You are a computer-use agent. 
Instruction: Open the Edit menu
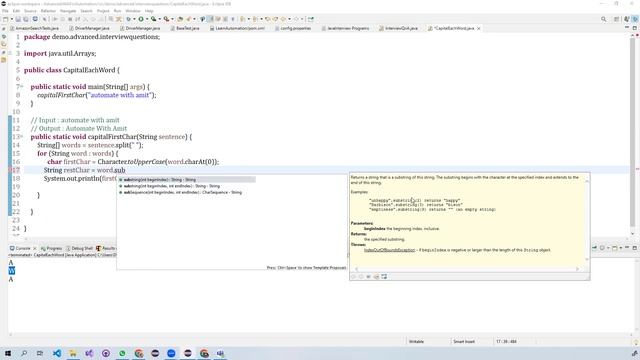[16, 11]
